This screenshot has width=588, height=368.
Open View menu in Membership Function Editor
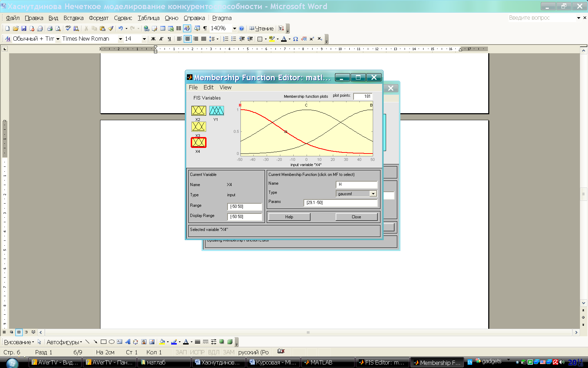pyautogui.click(x=225, y=87)
